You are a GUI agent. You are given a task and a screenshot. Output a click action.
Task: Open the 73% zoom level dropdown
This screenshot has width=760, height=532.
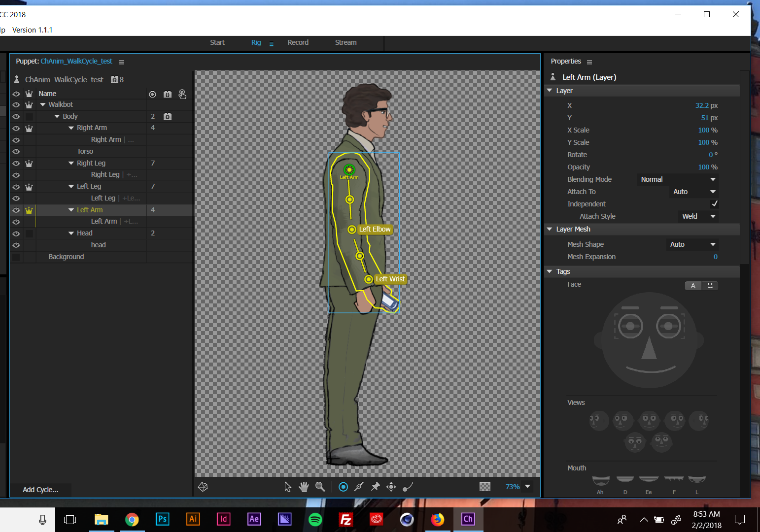[527, 487]
